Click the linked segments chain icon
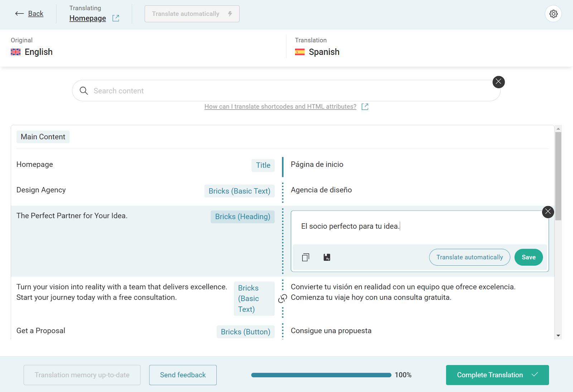The width and height of the screenshot is (573, 392). tap(283, 298)
